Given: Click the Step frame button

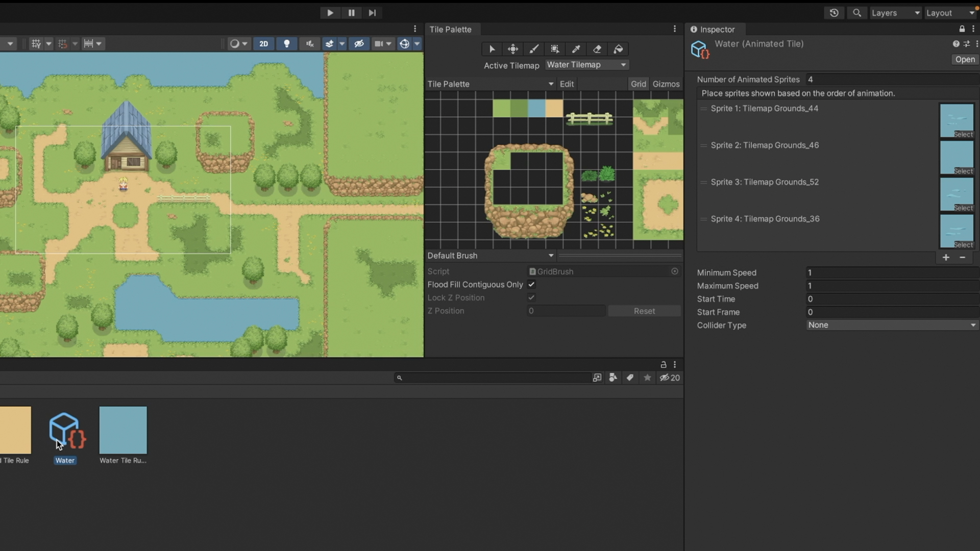Looking at the screenshot, I should point(372,13).
